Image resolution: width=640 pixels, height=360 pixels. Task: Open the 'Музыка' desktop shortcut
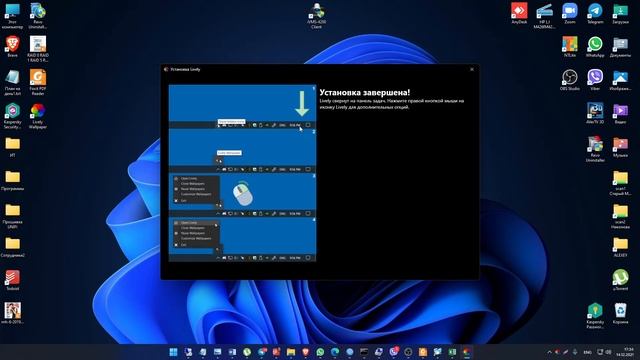click(x=620, y=147)
